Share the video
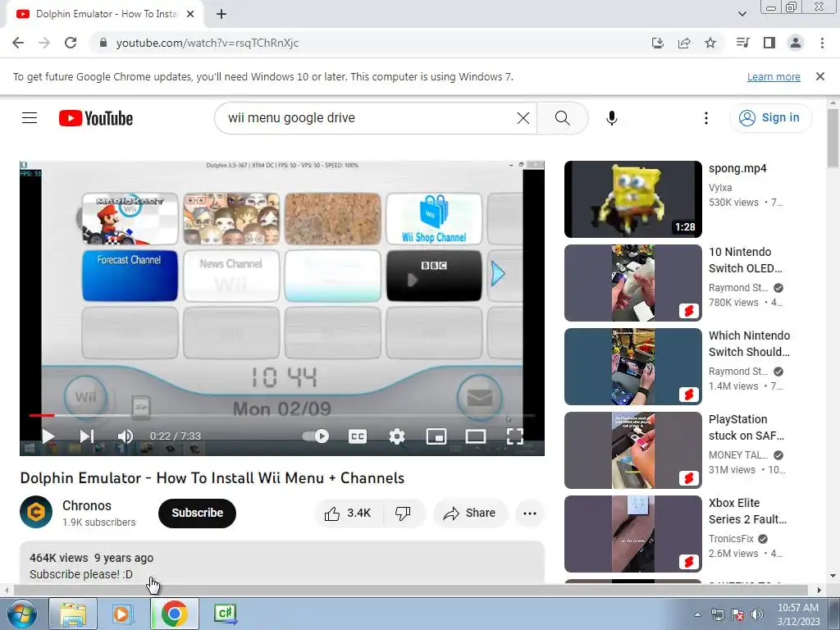This screenshot has width=840, height=630. 470,514
